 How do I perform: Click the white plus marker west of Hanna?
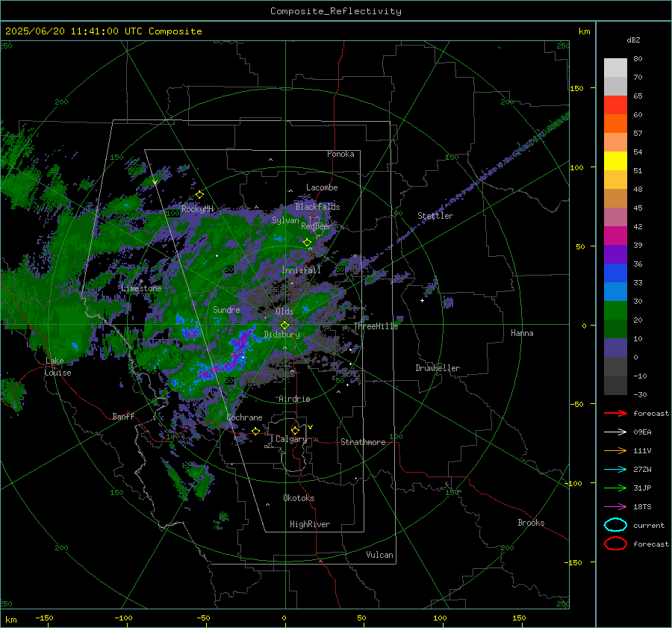[422, 300]
